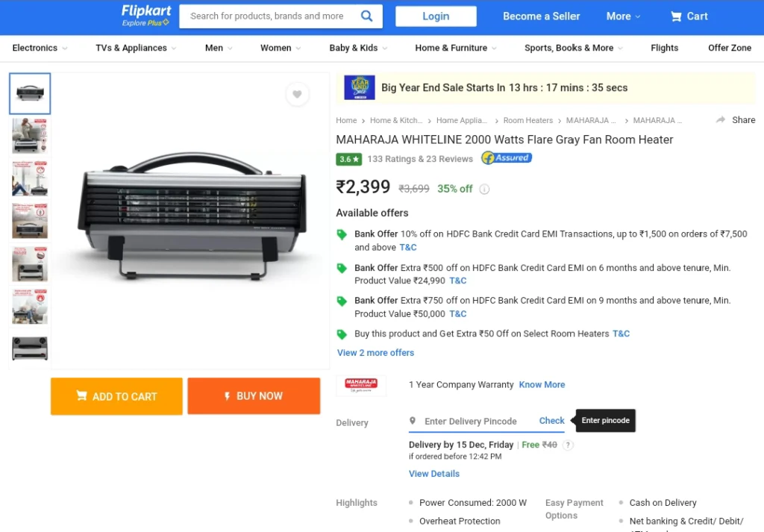Add heater to wishlist with heart icon
The height and width of the screenshot is (532, 764).
[x=297, y=94]
